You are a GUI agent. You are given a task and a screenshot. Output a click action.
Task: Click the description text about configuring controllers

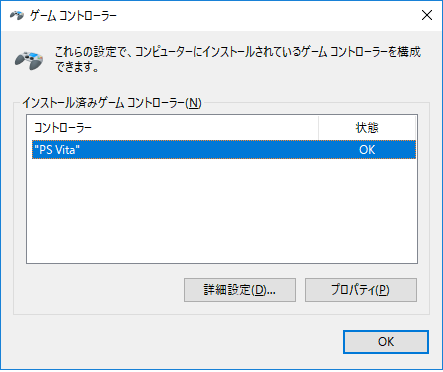click(238, 59)
